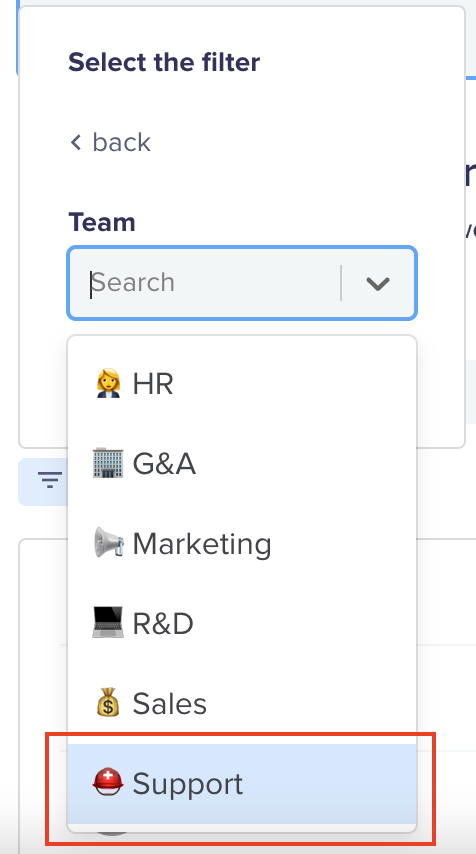Choose Sales from the dropdown list

(242, 704)
